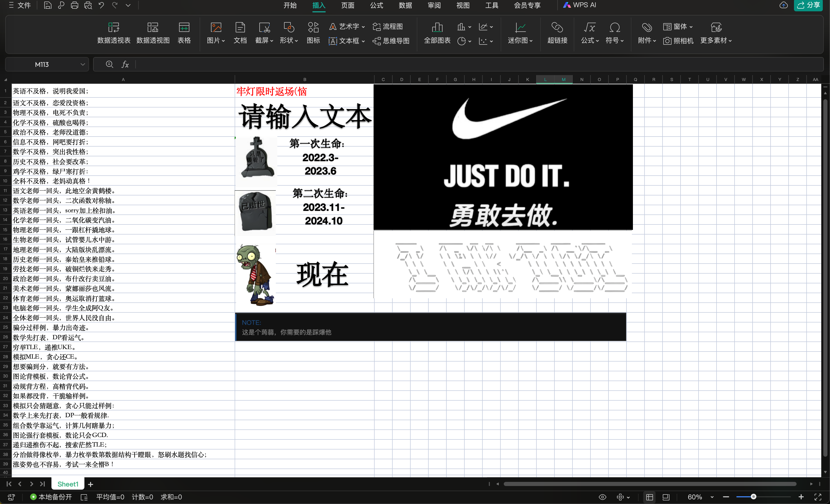Viewport: 830px width, 504px height.
Task: Open WPS AI
Action: 580,5
